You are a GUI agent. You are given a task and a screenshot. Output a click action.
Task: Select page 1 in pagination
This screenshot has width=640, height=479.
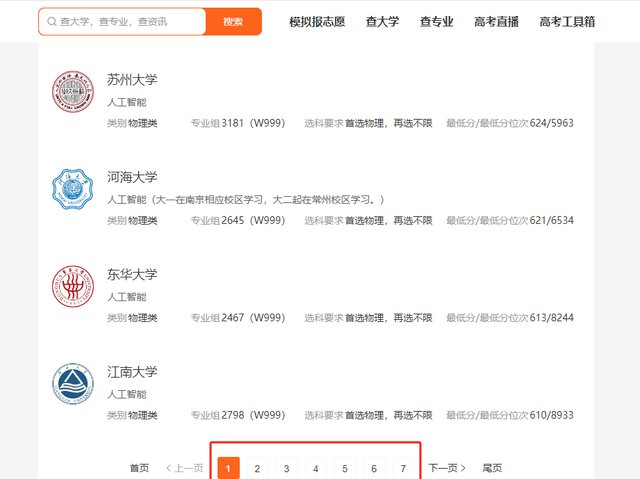(x=228, y=468)
